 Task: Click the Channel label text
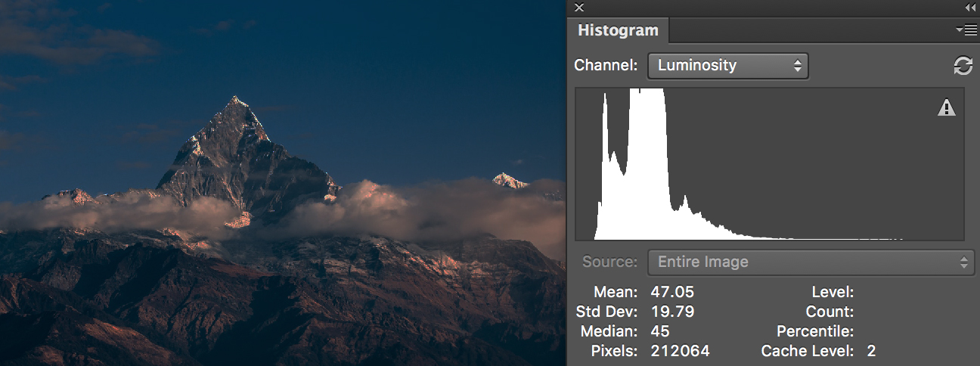pyautogui.click(x=606, y=65)
